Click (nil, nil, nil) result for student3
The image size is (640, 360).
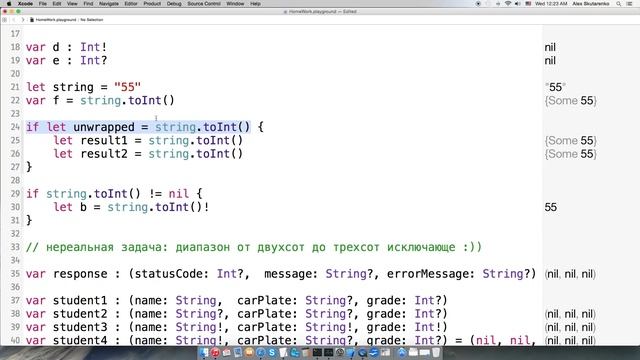tap(570, 327)
